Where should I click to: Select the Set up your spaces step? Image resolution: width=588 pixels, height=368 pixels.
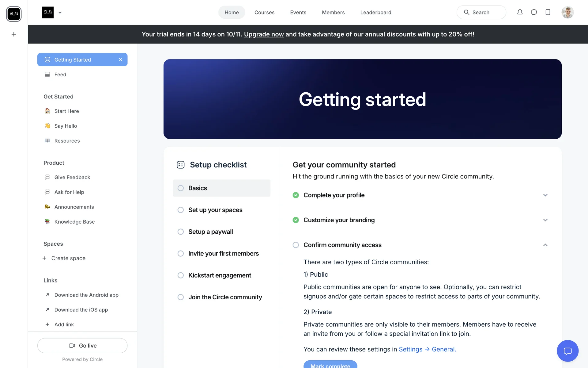215,210
